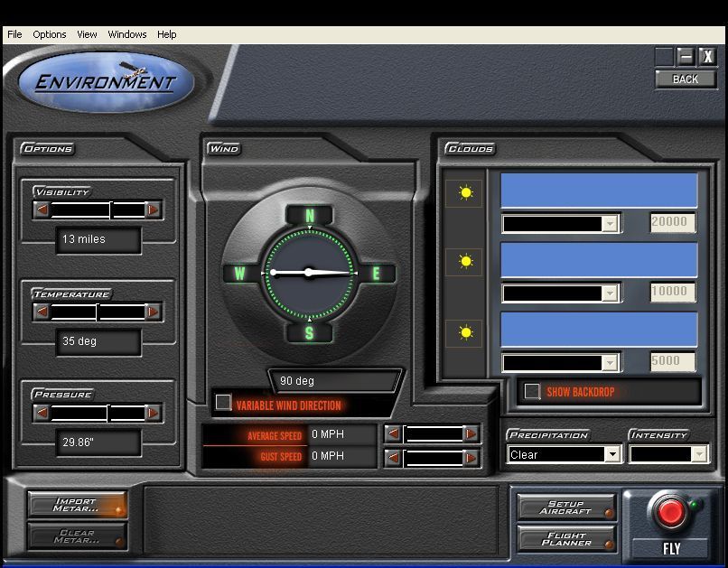Open the Windows menu
Screen dimensions: 728x568
tap(127, 34)
